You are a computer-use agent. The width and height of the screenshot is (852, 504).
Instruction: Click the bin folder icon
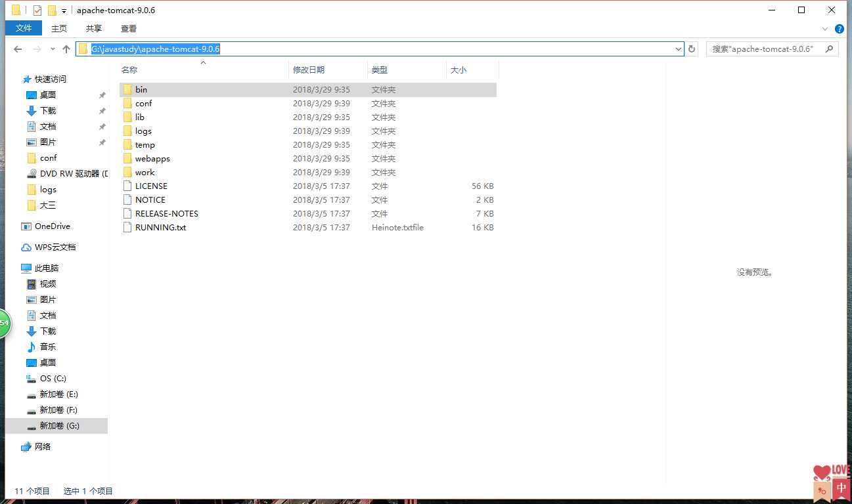coord(127,89)
